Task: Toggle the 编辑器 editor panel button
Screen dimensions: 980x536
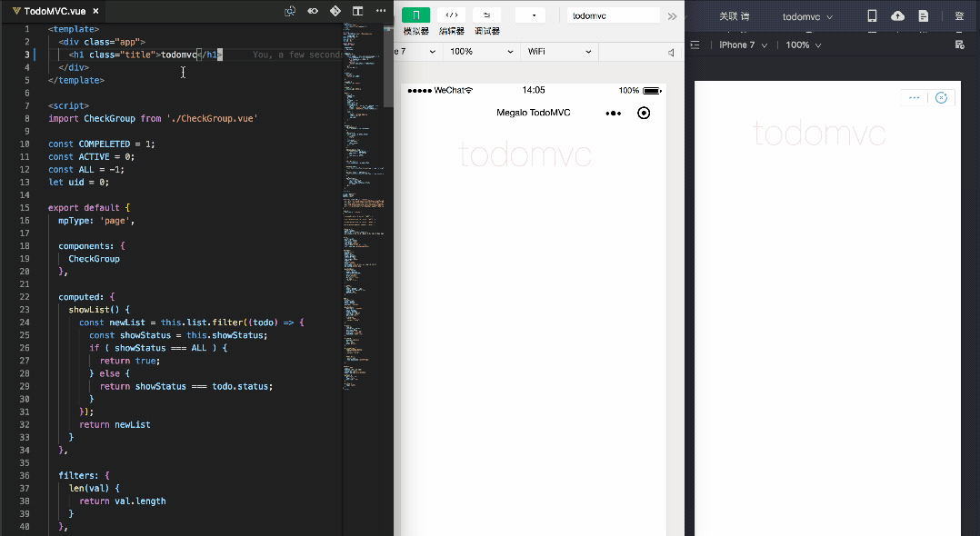Action: coord(451,15)
